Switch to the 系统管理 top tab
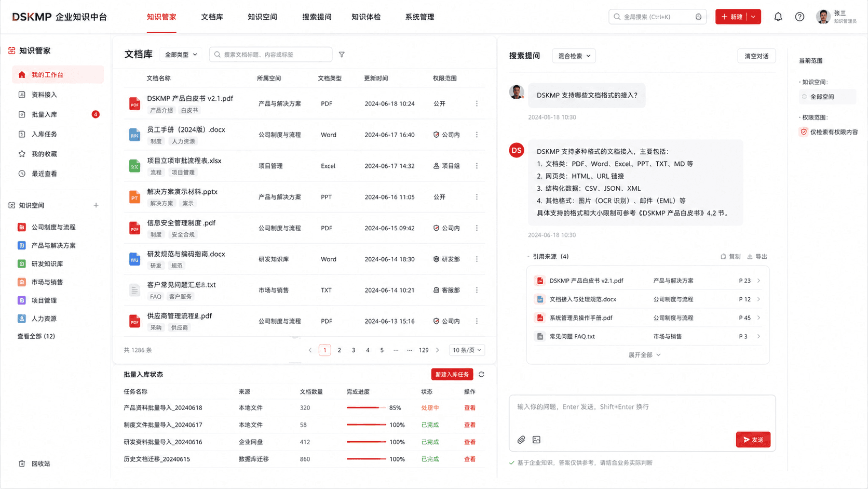 (419, 17)
